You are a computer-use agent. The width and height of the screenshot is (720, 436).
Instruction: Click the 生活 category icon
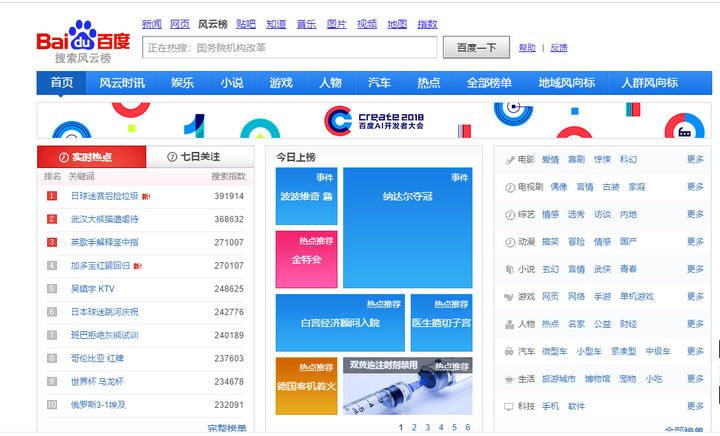point(509,379)
